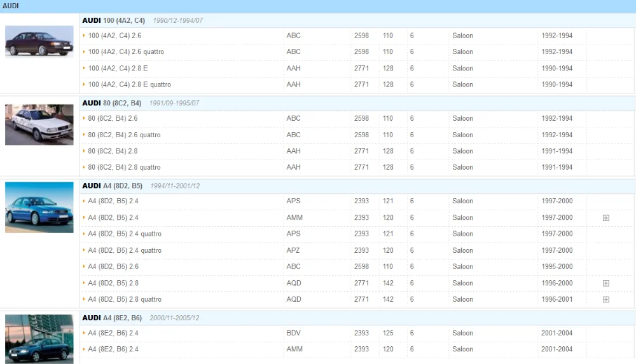Click the AUDI 100 (4A2, C4) group header

pos(357,20)
